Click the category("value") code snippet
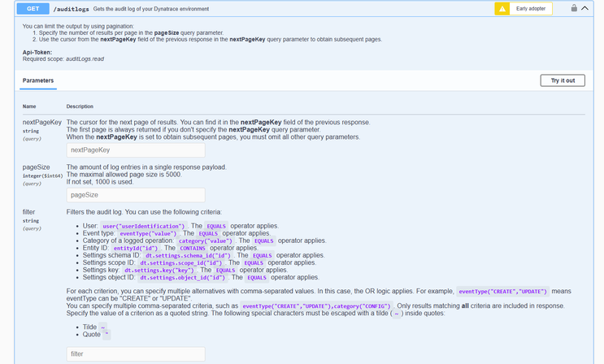 205,240
